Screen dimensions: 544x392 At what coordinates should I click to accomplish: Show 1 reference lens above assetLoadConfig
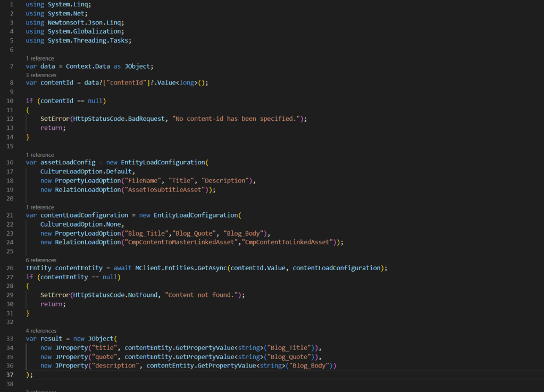point(40,155)
